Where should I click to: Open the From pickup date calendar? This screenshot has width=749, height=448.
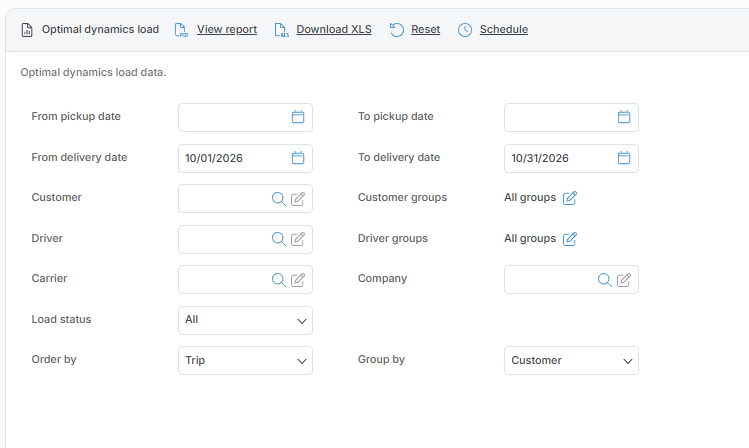point(298,117)
